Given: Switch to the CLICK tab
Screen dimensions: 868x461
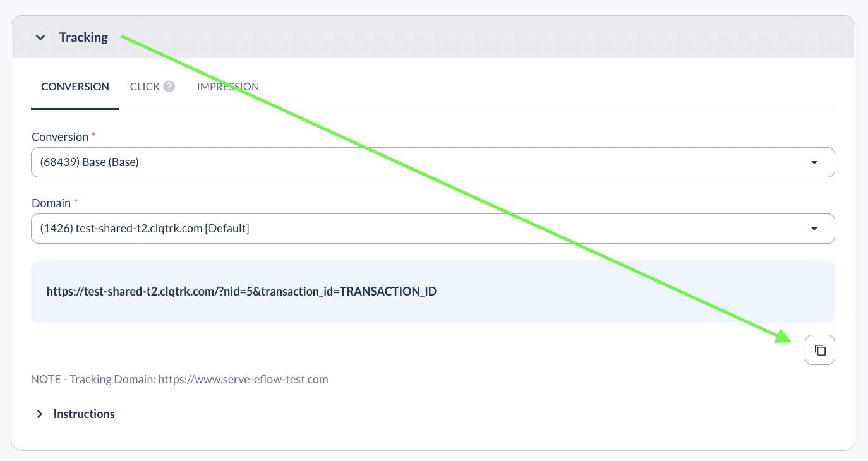Looking at the screenshot, I should [145, 87].
